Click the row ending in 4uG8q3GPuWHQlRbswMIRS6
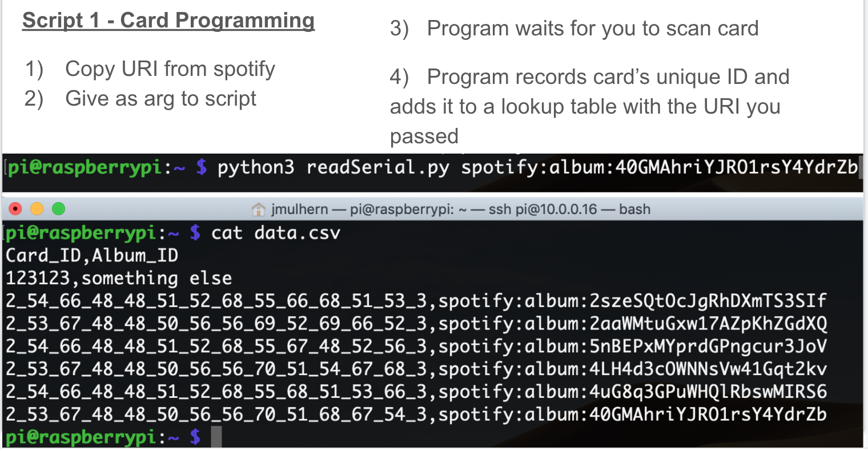This screenshot has width=868, height=451. tap(416, 392)
